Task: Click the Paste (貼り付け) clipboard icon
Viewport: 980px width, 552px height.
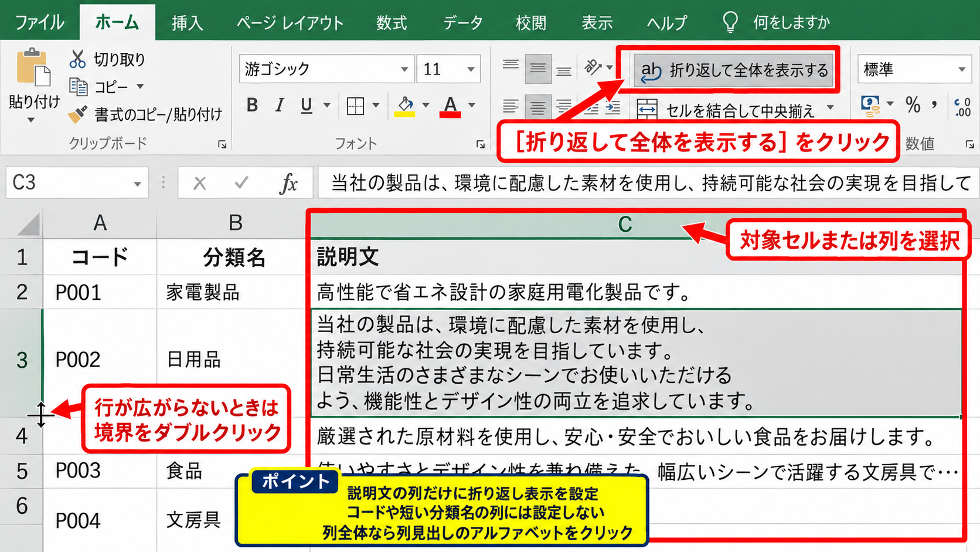Action: [x=33, y=68]
